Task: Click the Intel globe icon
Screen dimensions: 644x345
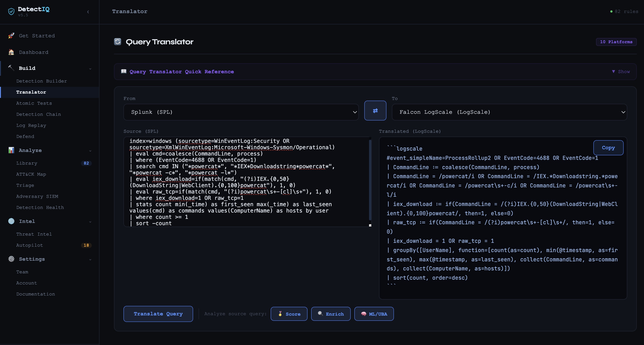Action: coord(11,221)
